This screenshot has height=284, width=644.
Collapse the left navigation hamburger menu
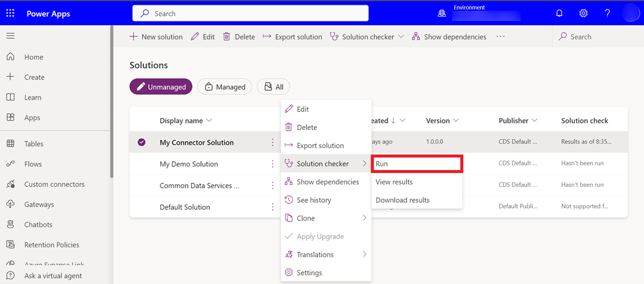[x=10, y=36]
